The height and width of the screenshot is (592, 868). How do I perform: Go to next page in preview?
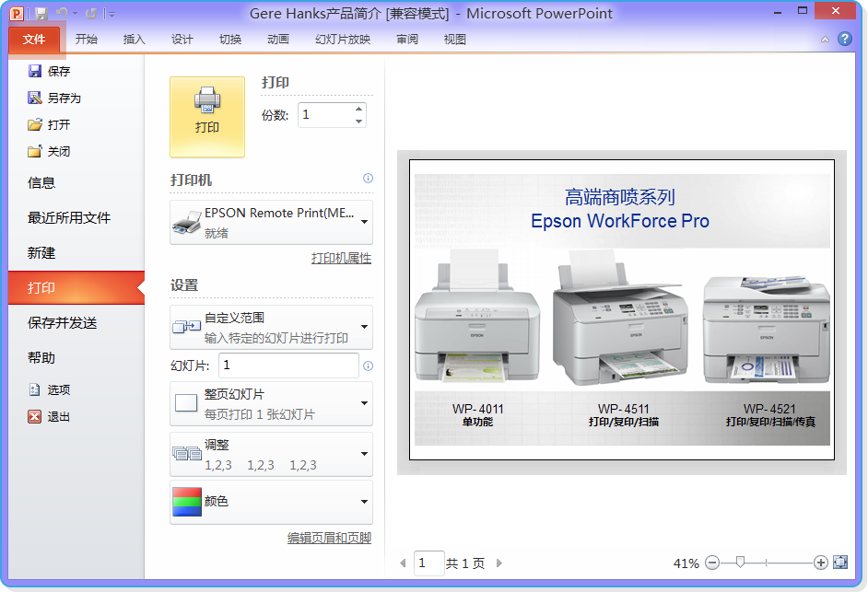(499, 563)
